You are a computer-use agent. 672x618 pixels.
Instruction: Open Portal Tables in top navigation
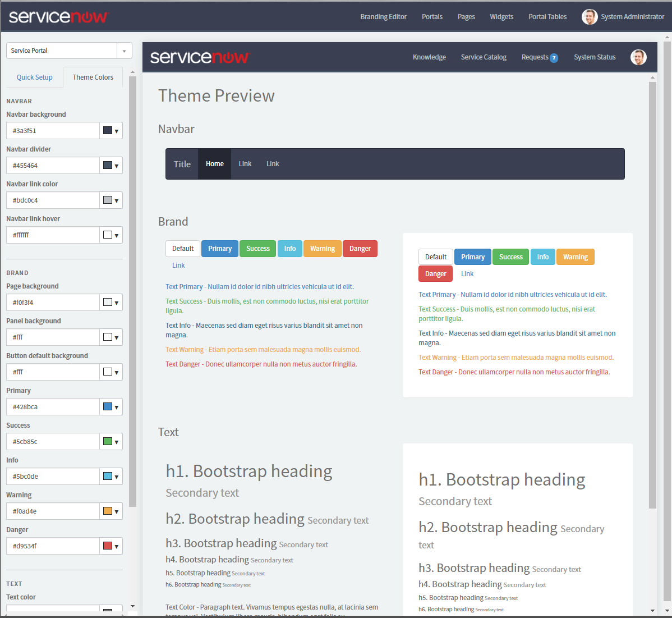coord(547,17)
